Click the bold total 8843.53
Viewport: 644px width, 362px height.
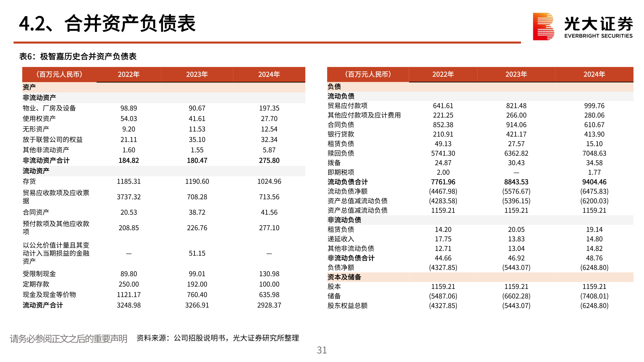coord(516,182)
